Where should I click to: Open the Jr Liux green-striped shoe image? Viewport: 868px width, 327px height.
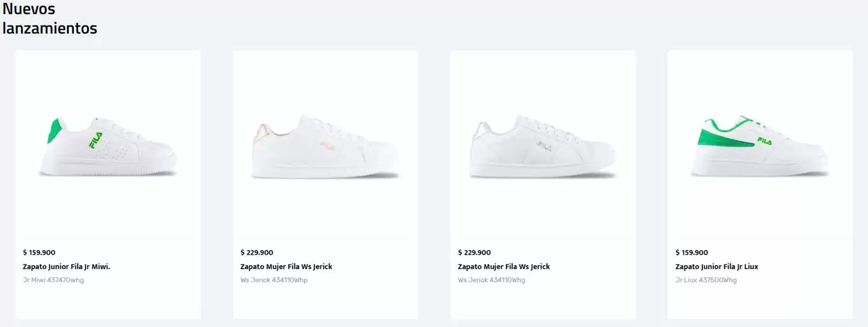(x=759, y=147)
